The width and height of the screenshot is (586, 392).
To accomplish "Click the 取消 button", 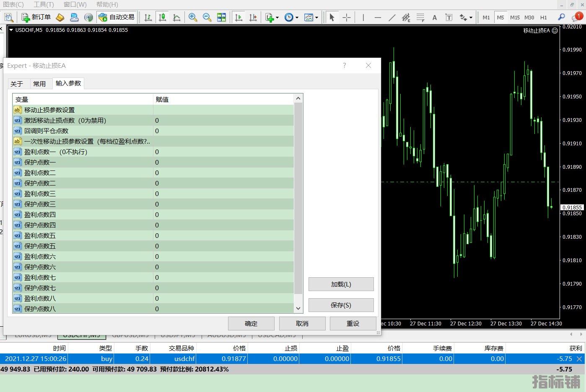I will click(302, 324).
